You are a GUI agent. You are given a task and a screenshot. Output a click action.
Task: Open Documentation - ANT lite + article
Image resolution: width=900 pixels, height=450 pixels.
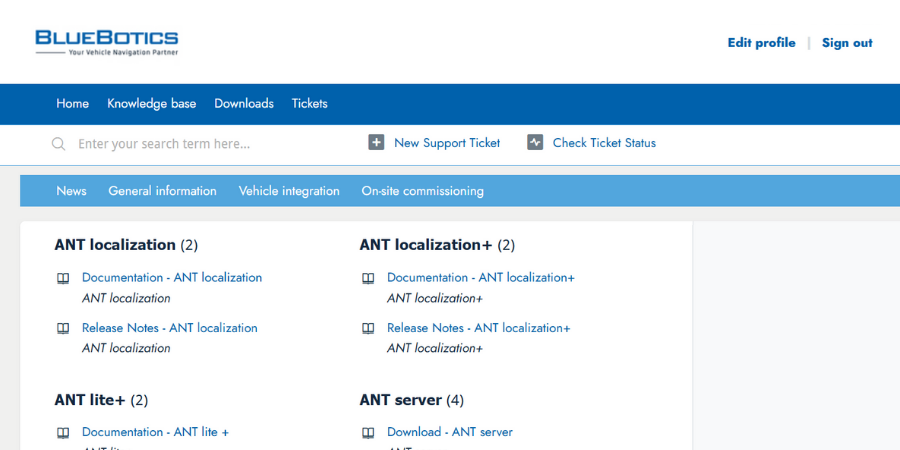[x=156, y=432]
